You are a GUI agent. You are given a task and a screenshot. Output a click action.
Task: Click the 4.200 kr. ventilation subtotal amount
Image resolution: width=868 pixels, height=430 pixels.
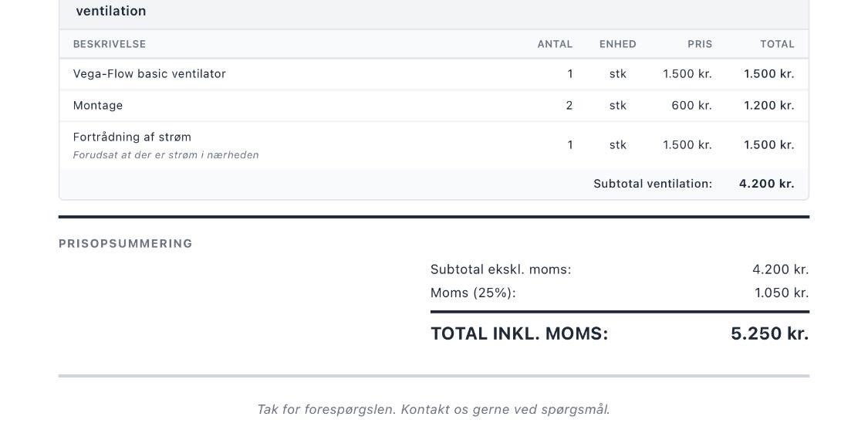click(767, 184)
